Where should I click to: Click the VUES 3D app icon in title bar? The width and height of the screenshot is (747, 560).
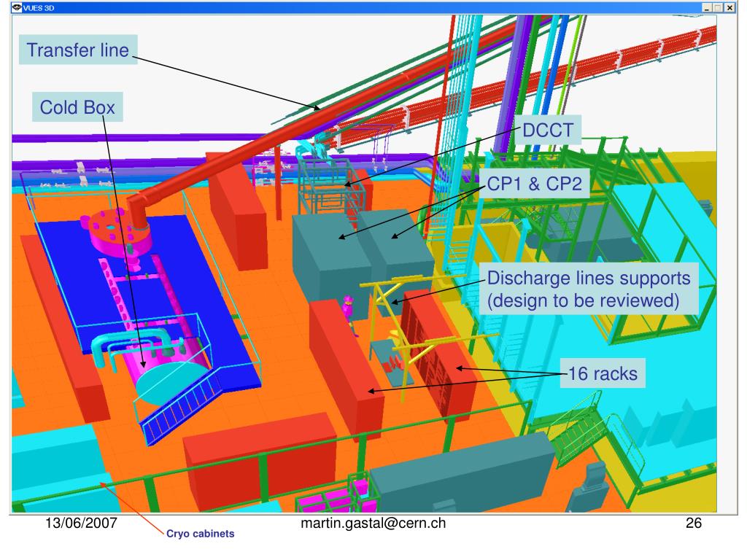[17, 7]
